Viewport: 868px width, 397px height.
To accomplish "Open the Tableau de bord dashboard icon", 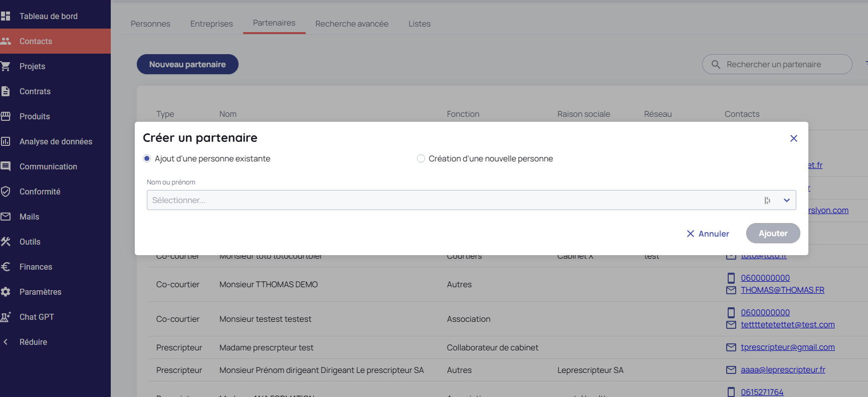I will click(6, 16).
